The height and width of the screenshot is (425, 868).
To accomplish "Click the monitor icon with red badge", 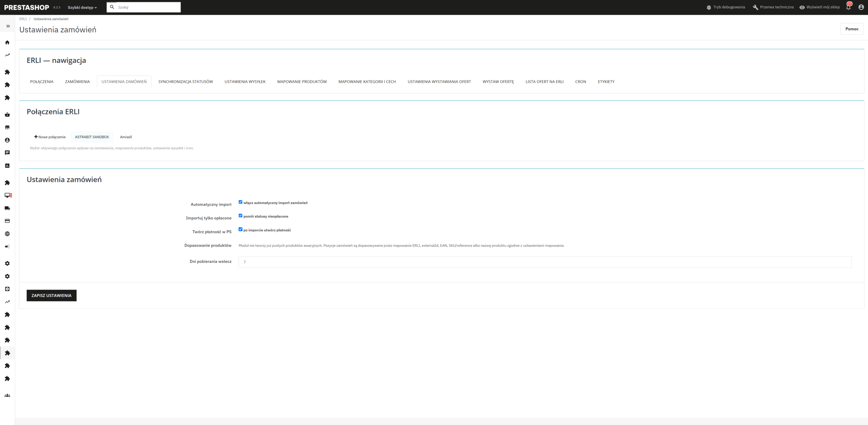I will pos(8,195).
